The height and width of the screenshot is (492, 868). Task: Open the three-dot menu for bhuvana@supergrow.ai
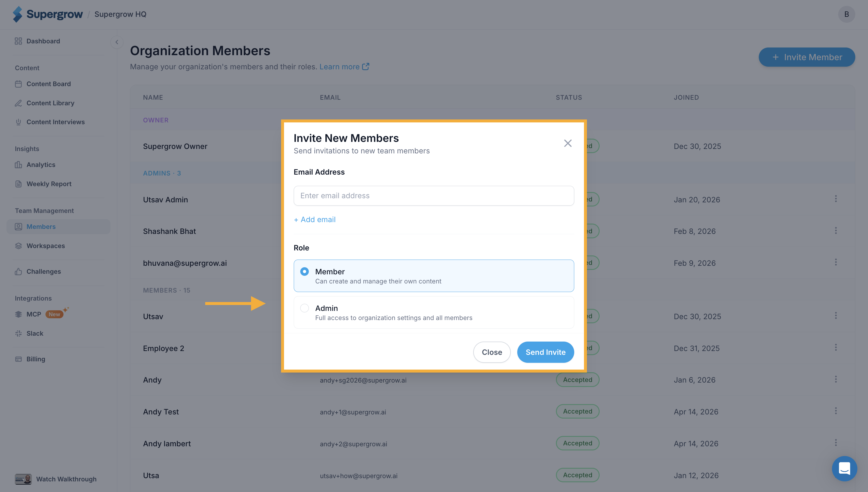point(836,262)
